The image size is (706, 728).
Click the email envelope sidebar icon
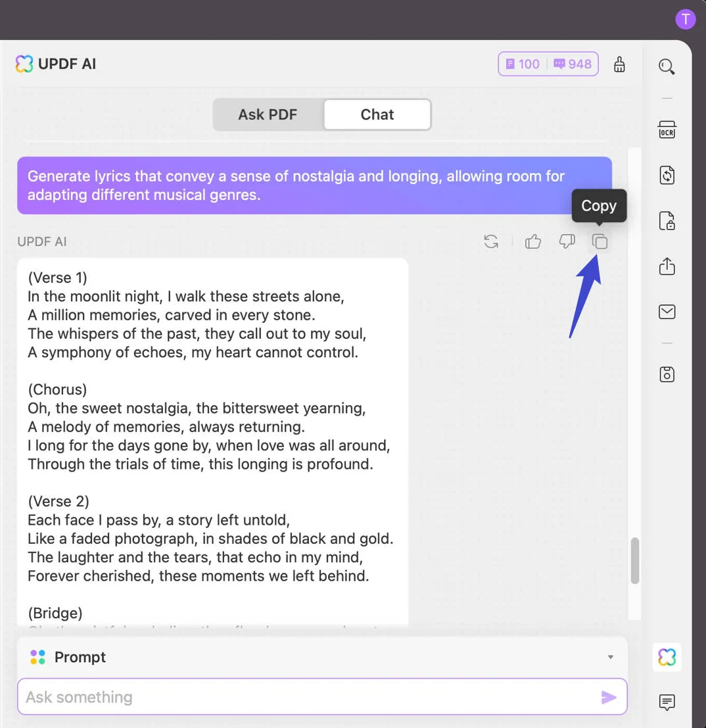click(x=667, y=312)
